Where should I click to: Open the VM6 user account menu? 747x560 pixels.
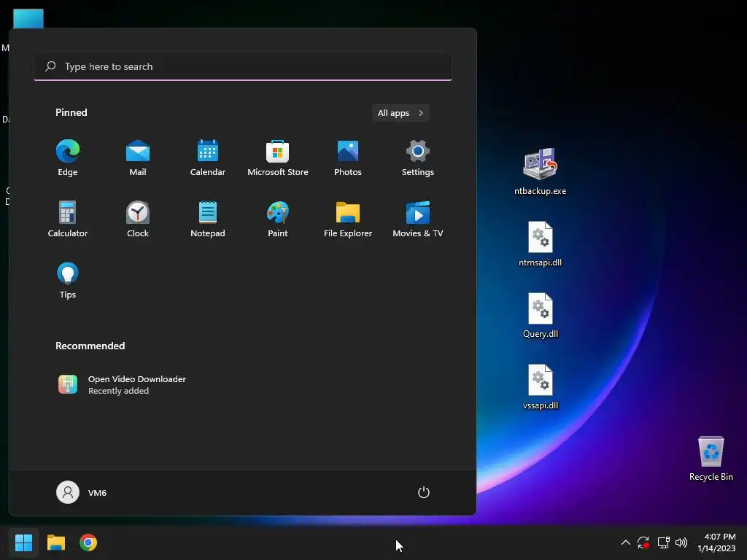click(82, 492)
